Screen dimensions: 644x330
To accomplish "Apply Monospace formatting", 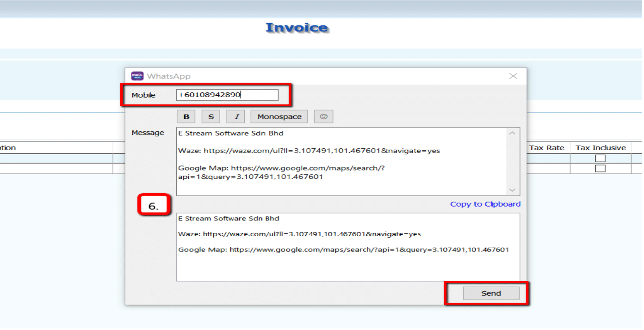I will pos(279,117).
